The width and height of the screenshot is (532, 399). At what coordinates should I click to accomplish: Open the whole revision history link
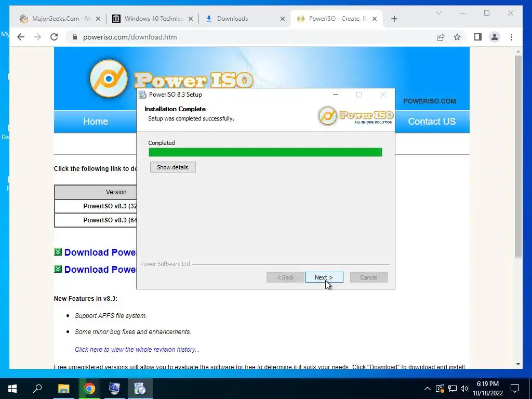(x=137, y=350)
